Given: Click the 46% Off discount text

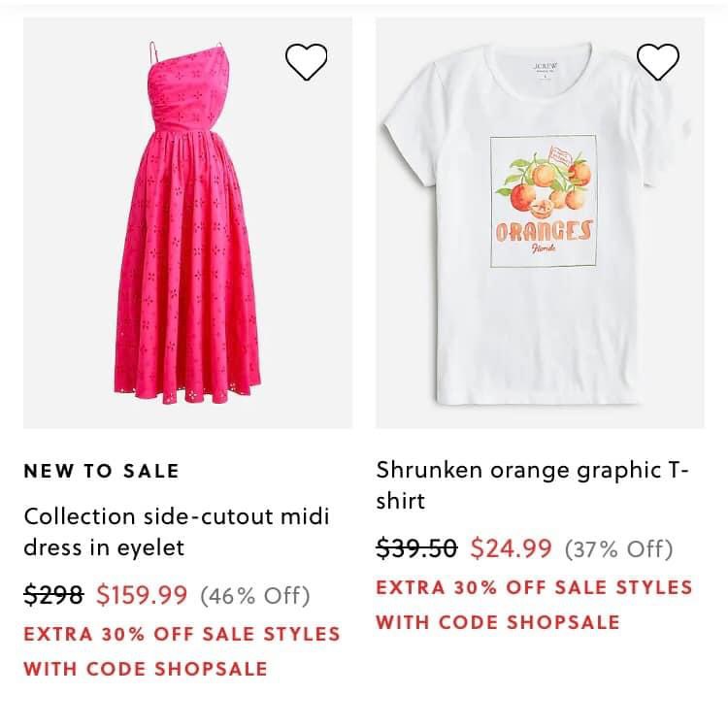Looking at the screenshot, I should coord(255,595).
